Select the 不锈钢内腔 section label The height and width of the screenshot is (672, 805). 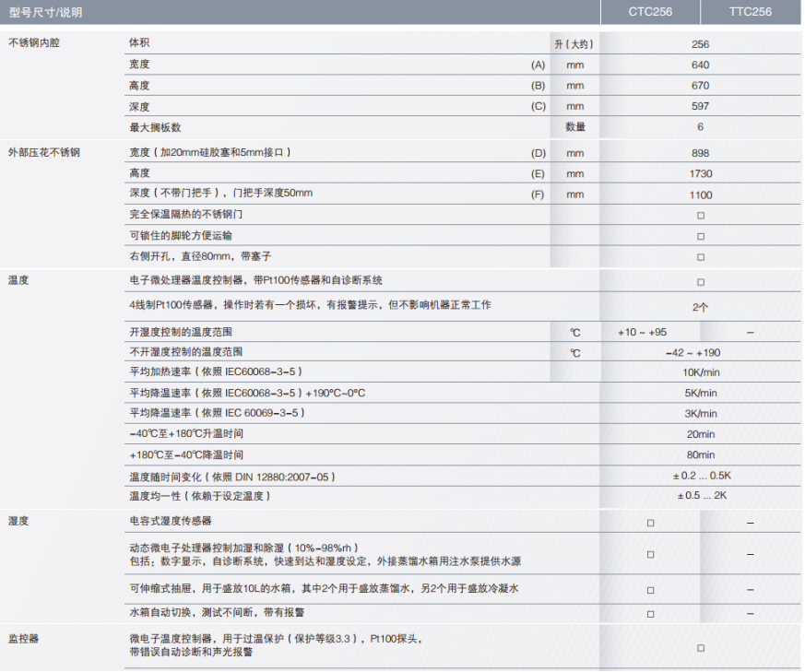tap(34, 42)
